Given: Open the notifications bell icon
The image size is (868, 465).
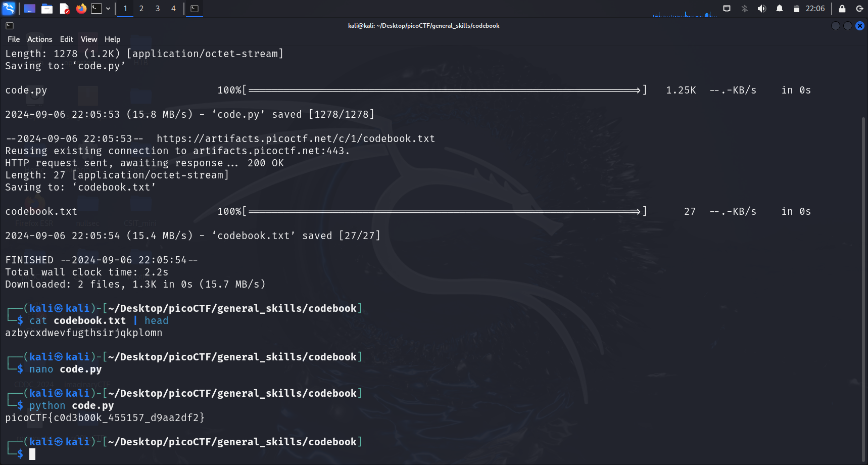Looking at the screenshot, I should 780,9.
